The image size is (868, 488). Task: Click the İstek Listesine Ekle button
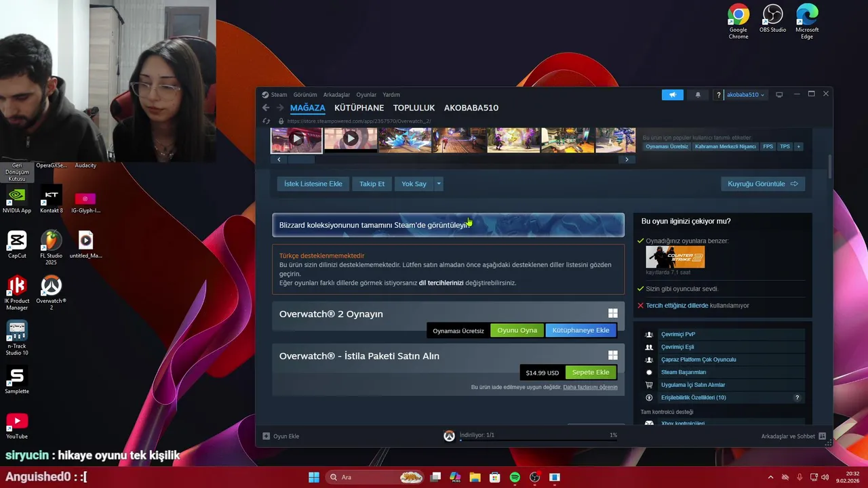(x=313, y=184)
